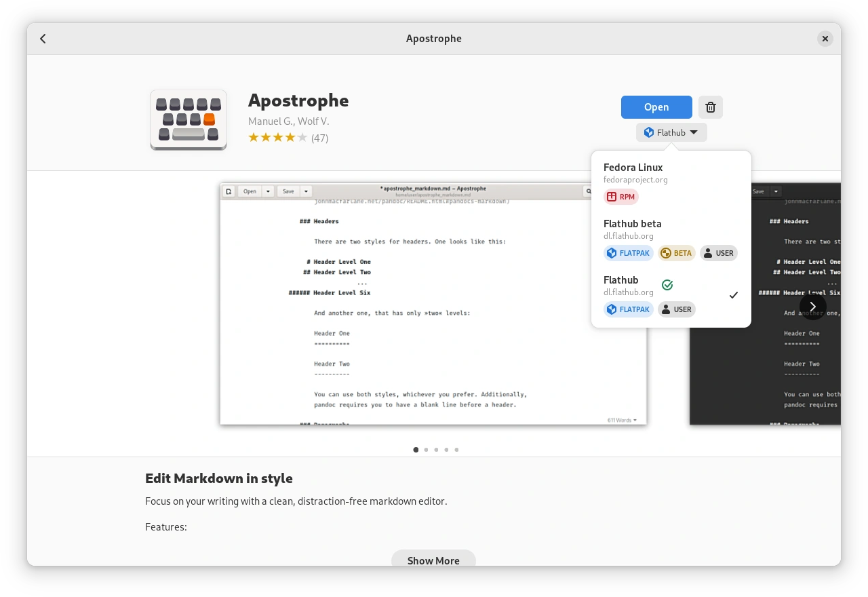
Task: Jump to fifth screenshot dot
Action: point(456,450)
